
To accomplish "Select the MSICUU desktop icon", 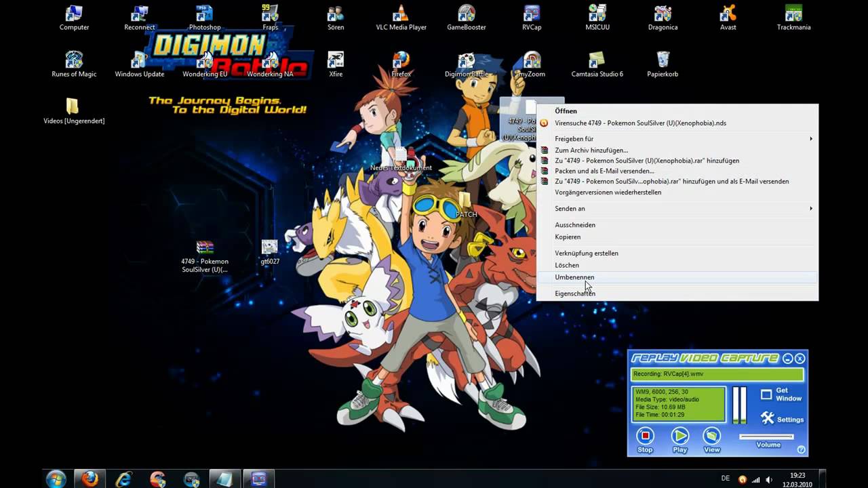I will pos(597,18).
